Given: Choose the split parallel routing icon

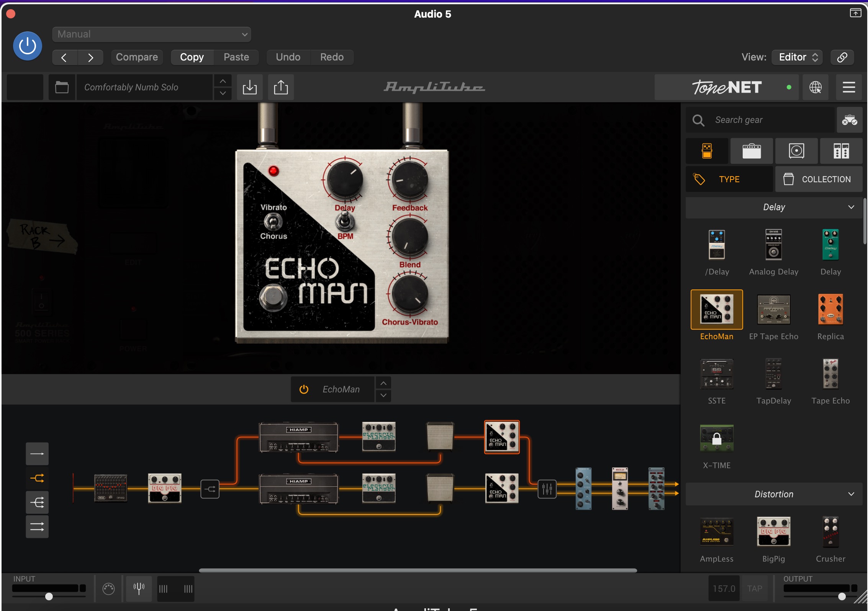Looking at the screenshot, I should click(37, 478).
